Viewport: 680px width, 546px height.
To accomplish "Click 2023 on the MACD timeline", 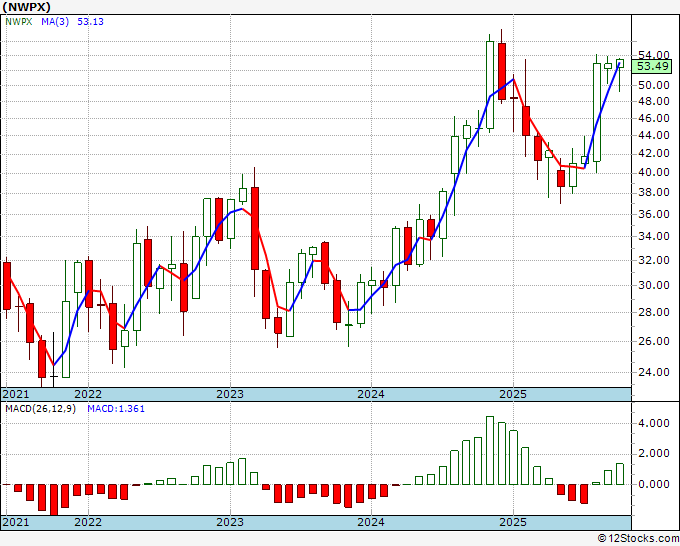I will (x=230, y=522).
